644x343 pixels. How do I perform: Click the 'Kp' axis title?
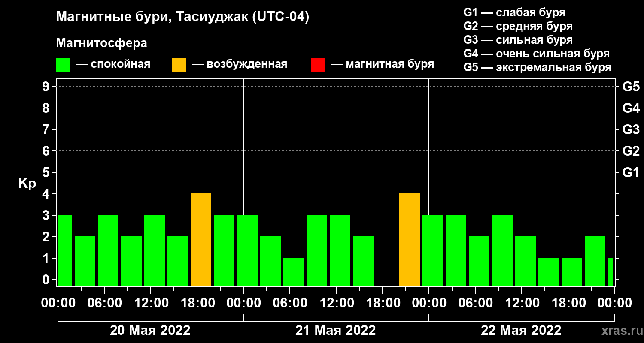(27, 183)
